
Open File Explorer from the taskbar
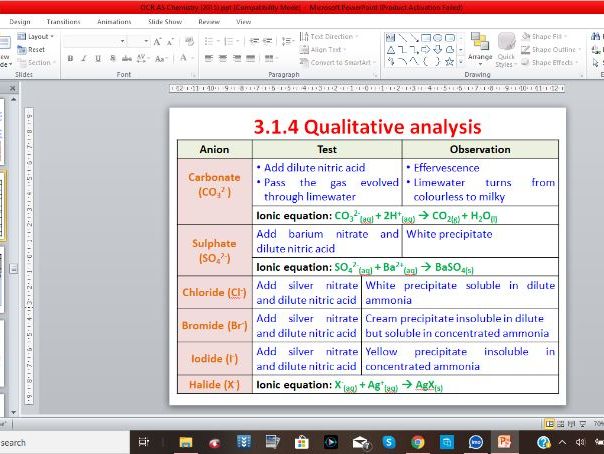185,441
